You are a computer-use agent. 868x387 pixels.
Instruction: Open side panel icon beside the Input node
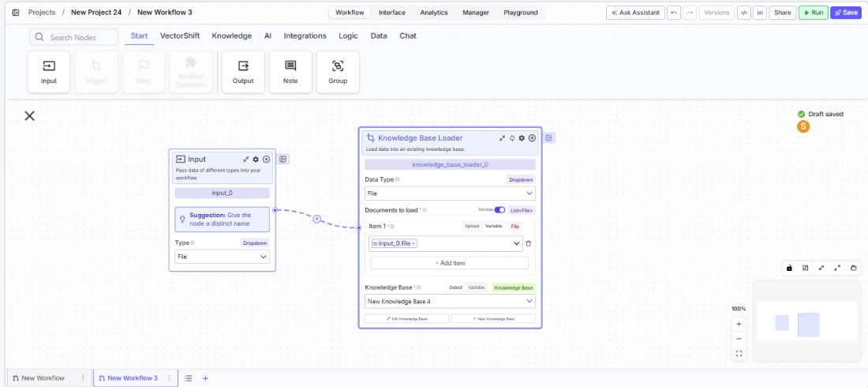click(x=282, y=160)
